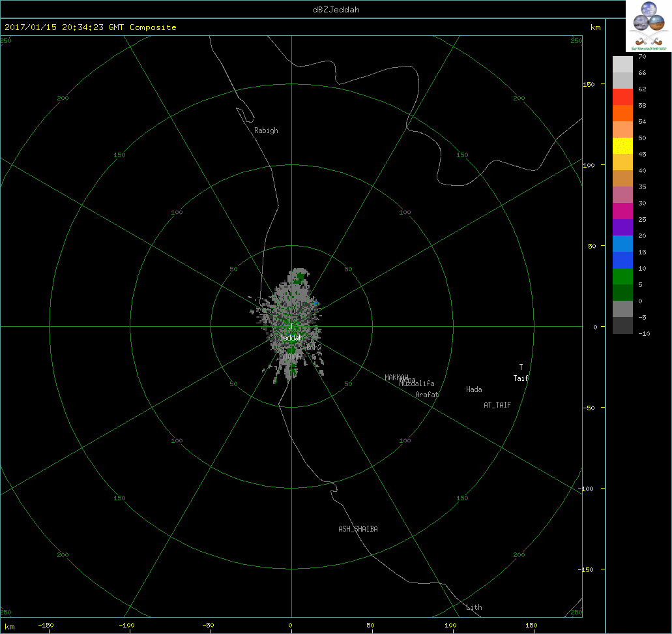The image size is (672, 634).
Task: Click the -100 tick on bottom axis
Action: pyautogui.click(x=126, y=625)
